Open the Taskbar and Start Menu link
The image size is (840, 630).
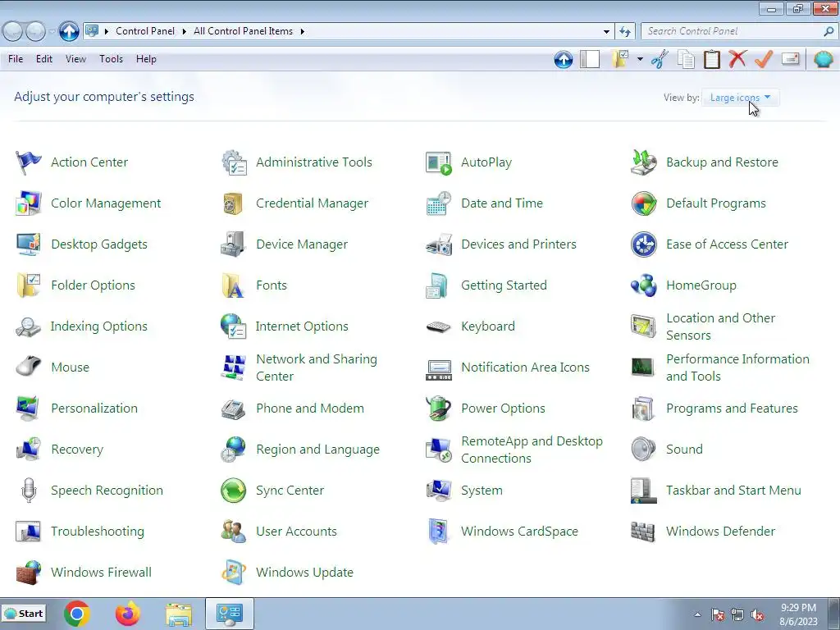pyautogui.click(x=733, y=491)
